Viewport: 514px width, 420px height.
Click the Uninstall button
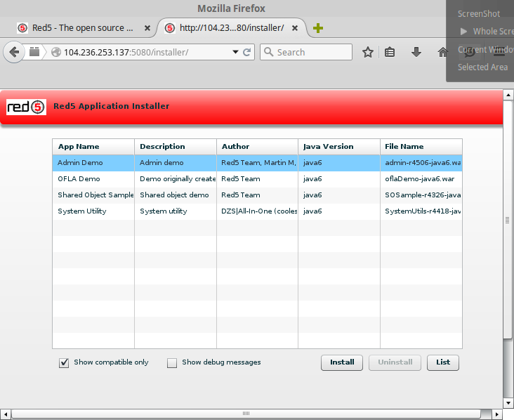tap(395, 362)
